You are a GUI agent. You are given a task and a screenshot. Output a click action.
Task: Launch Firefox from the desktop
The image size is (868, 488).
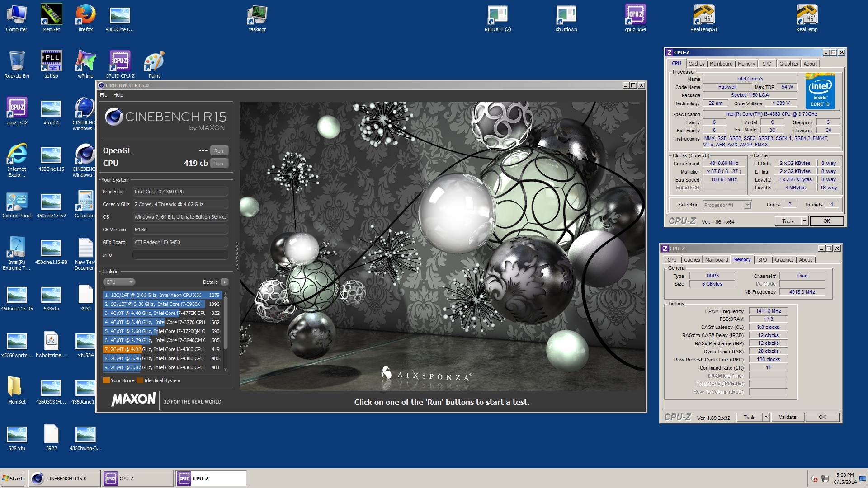(x=85, y=18)
